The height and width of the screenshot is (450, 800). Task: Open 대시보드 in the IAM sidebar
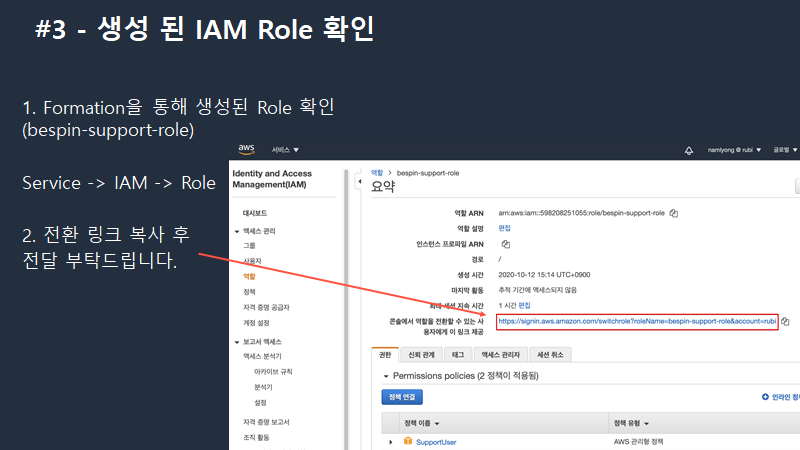tap(255, 213)
